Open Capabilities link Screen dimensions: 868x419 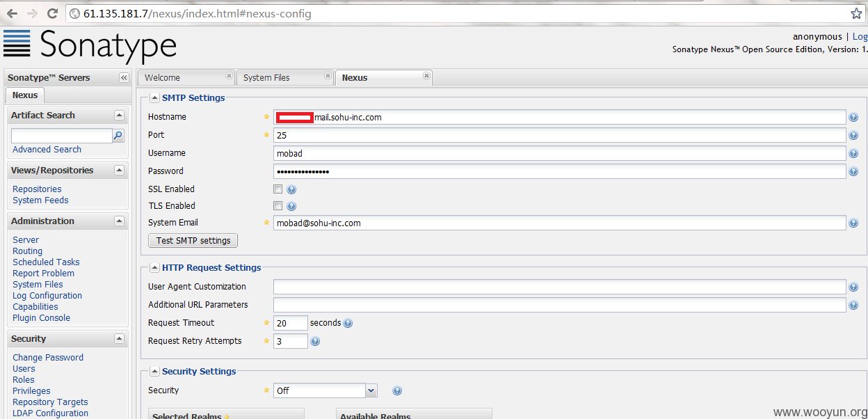click(x=35, y=307)
